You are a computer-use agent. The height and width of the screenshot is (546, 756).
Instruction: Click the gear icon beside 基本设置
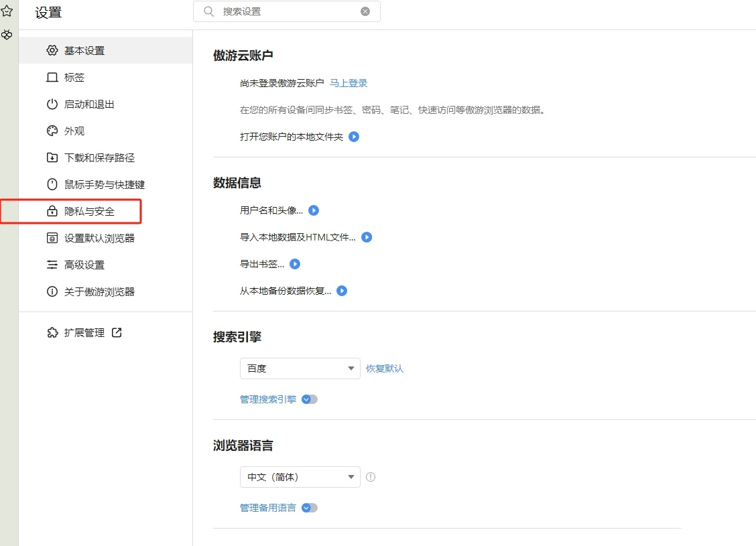click(x=52, y=50)
